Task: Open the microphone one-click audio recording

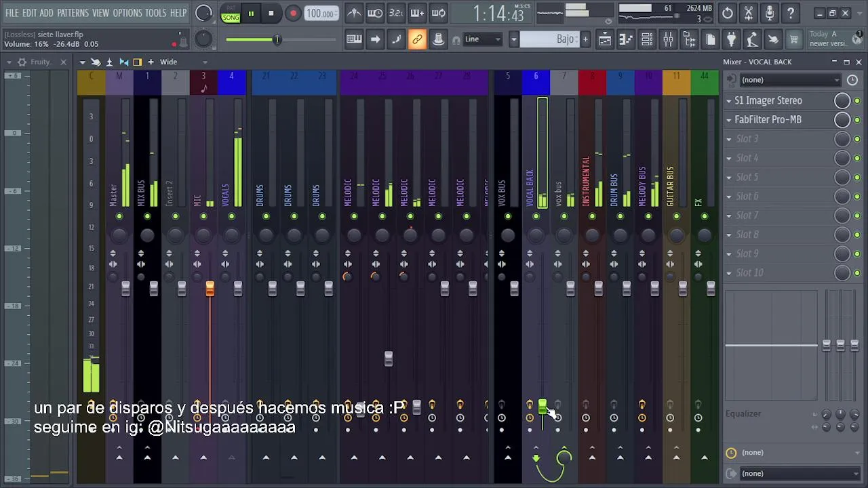Action: [x=770, y=13]
